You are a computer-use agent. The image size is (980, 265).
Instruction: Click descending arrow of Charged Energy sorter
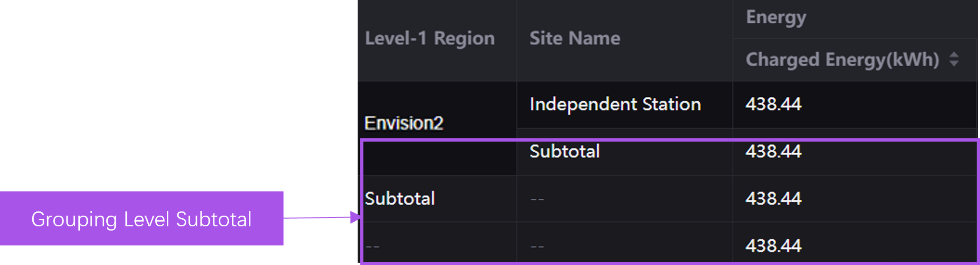tap(954, 64)
